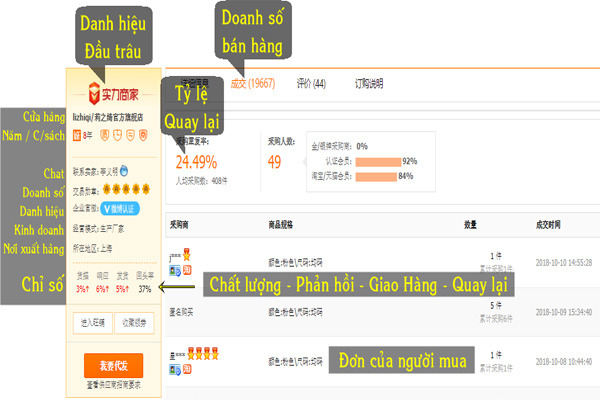Click the 数量 column header
The image size is (600, 400).
[x=470, y=225]
